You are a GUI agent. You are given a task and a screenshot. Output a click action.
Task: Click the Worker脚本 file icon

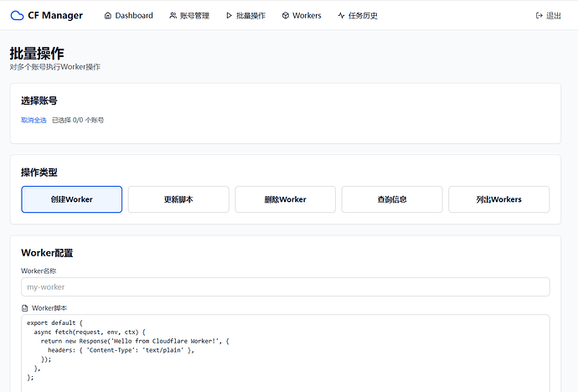[24, 308]
